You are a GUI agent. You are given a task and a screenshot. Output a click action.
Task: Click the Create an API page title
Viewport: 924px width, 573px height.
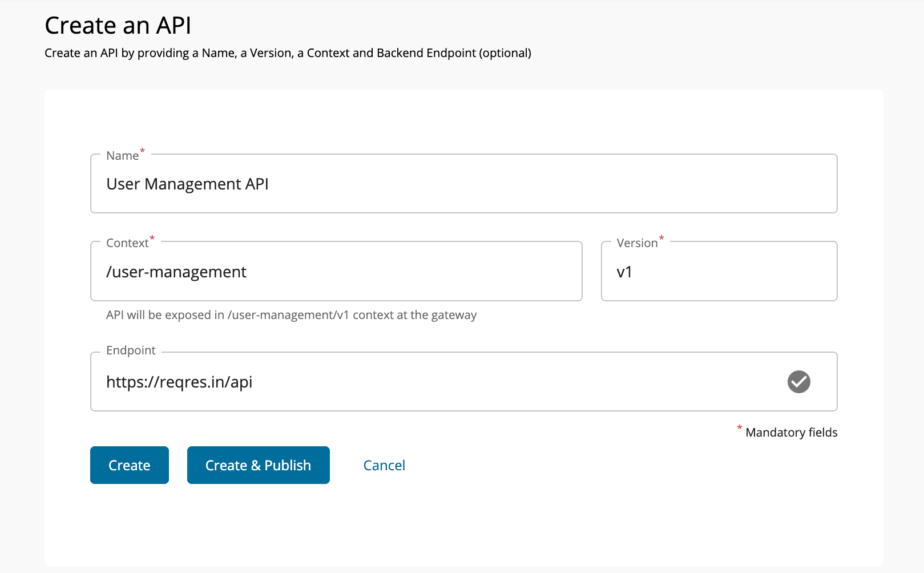(x=118, y=25)
